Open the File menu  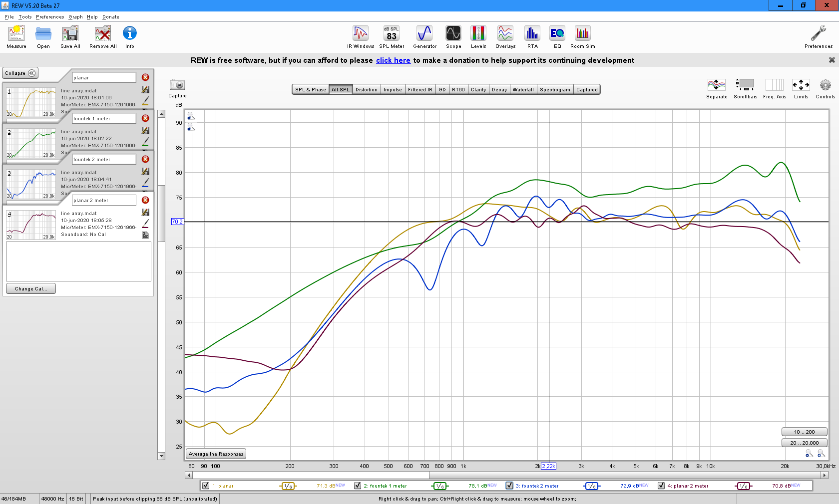tap(9, 17)
